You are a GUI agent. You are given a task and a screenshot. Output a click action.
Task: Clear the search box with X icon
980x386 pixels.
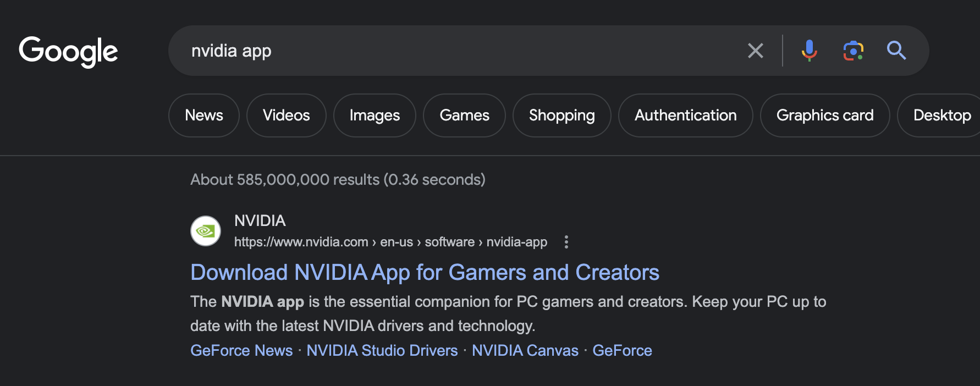(x=756, y=51)
